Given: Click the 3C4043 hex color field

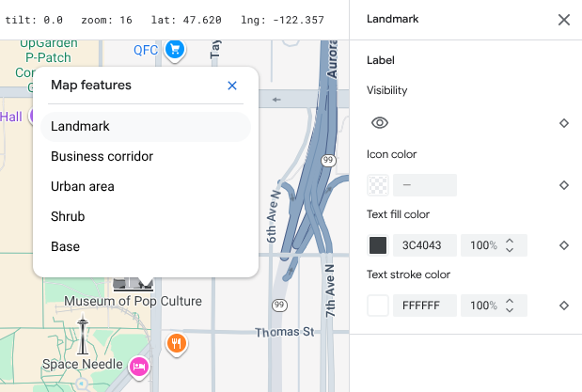Looking at the screenshot, I should (x=425, y=245).
